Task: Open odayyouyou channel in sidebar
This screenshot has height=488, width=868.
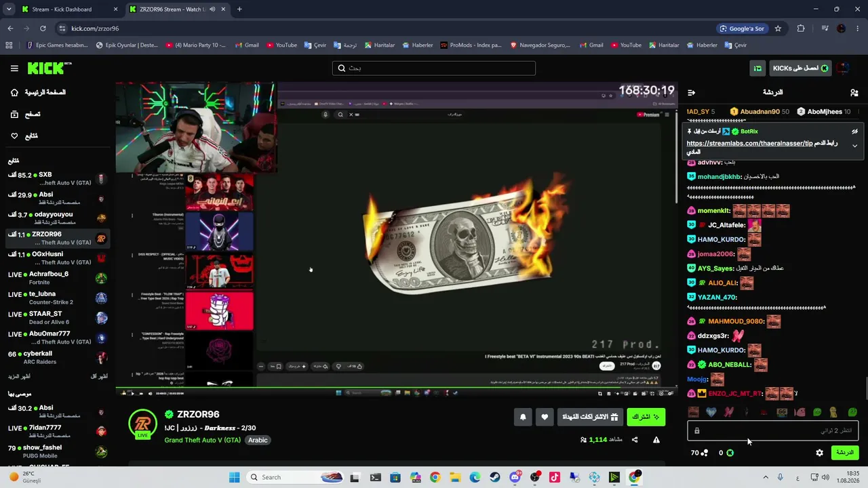Action: coord(58,218)
